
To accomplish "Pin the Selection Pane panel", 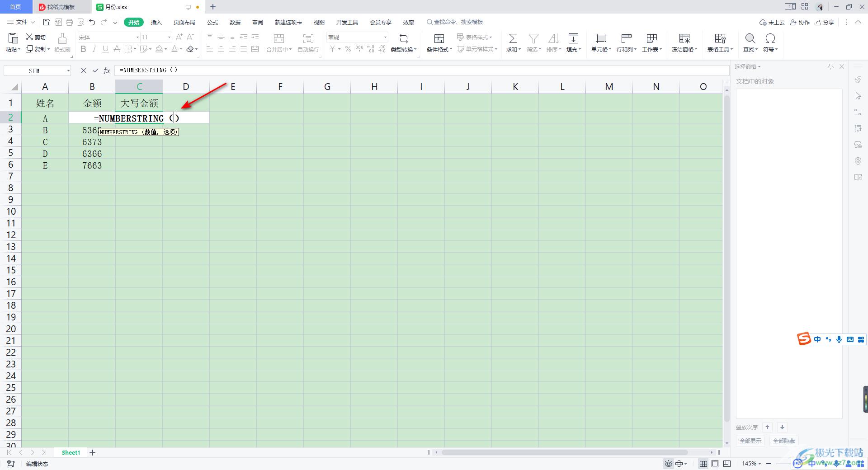I will pyautogui.click(x=830, y=66).
